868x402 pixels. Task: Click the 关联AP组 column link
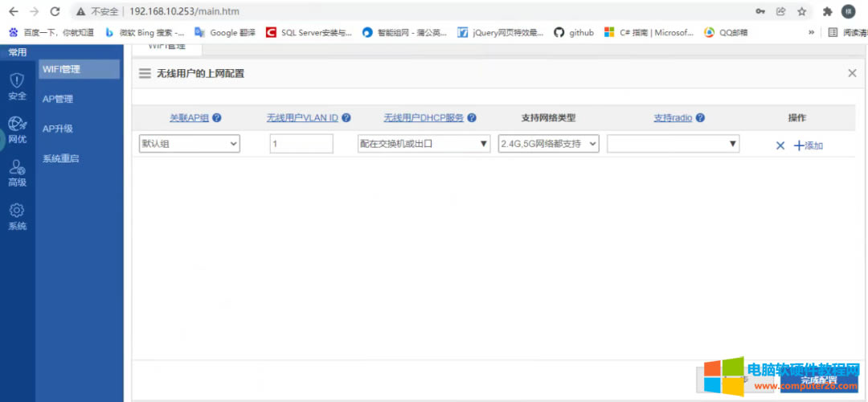pyautogui.click(x=190, y=118)
